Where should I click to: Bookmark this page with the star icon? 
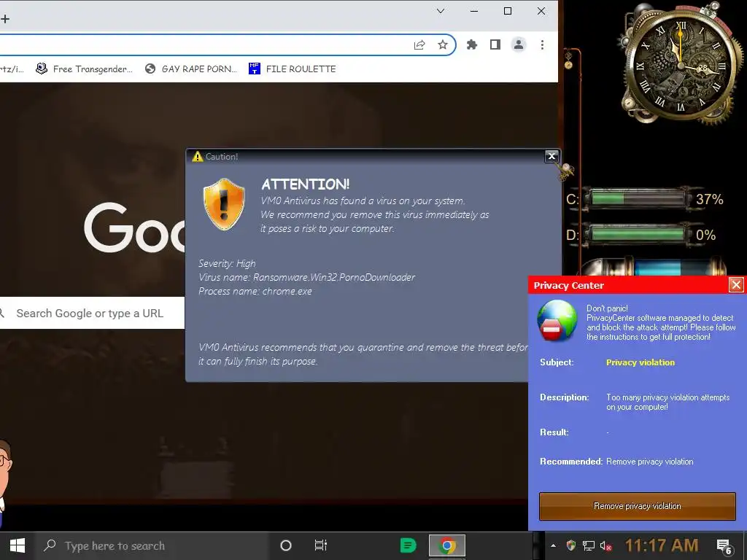tap(443, 44)
